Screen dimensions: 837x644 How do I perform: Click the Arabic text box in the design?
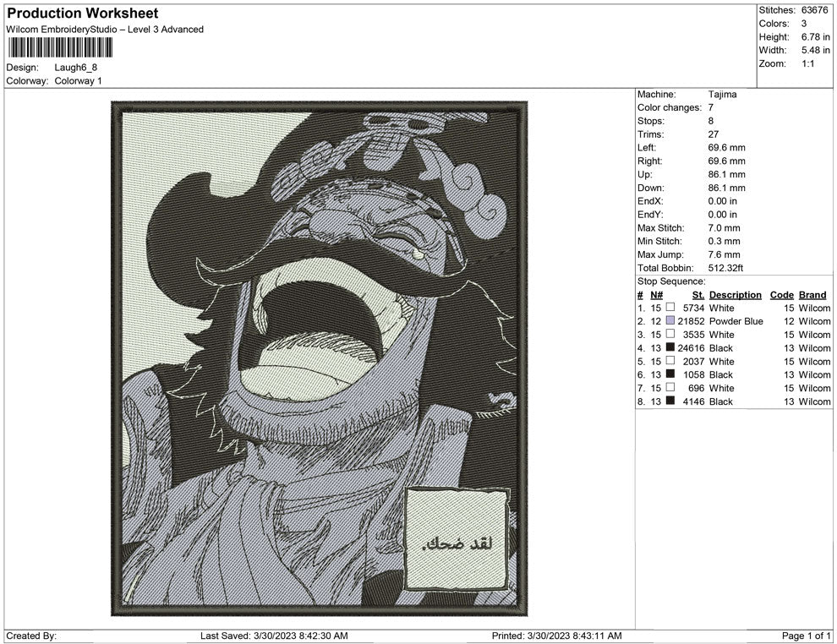[457, 539]
